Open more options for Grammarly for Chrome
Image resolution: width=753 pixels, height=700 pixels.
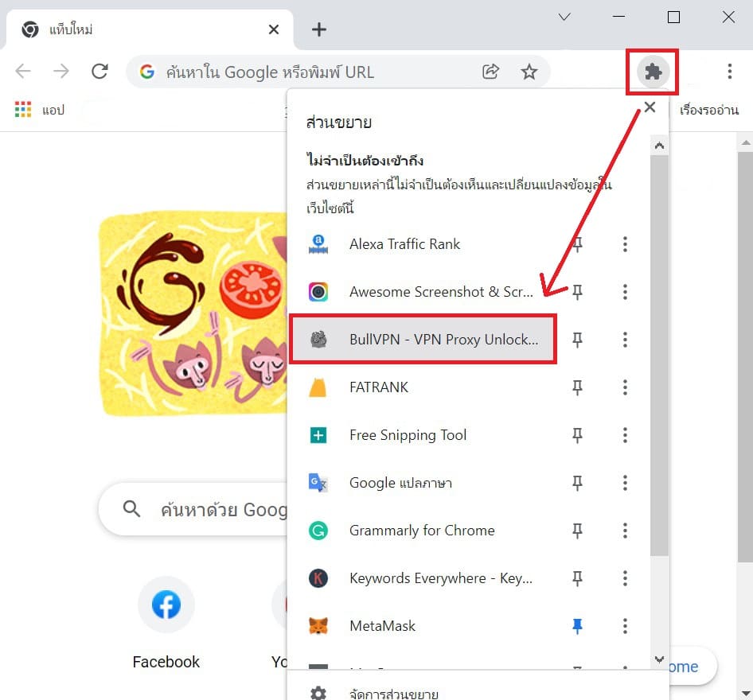pos(625,530)
